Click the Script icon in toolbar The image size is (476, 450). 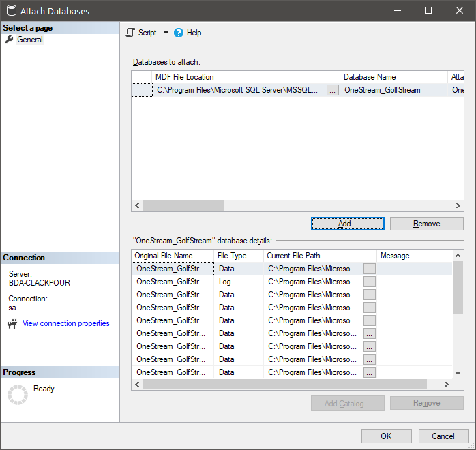(130, 33)
